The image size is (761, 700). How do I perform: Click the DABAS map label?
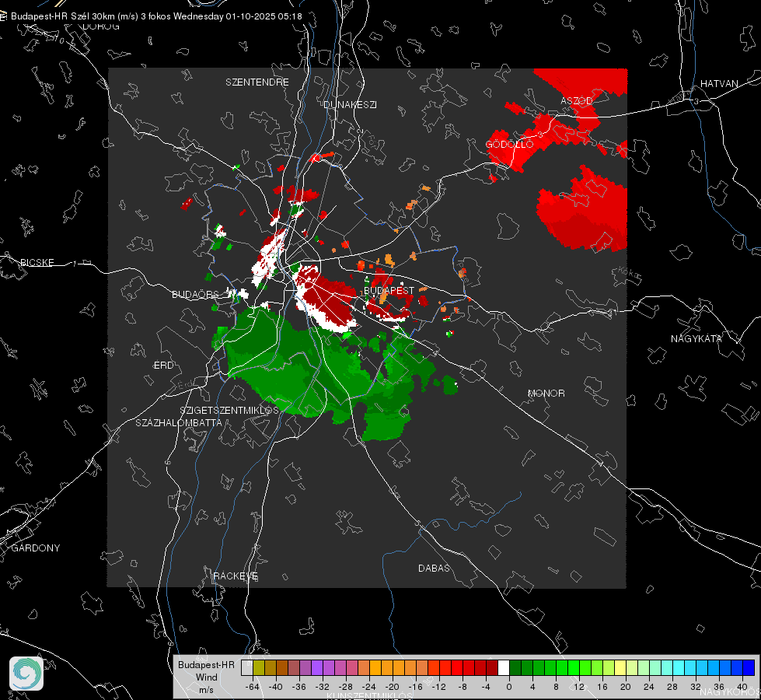coord(434,568)
